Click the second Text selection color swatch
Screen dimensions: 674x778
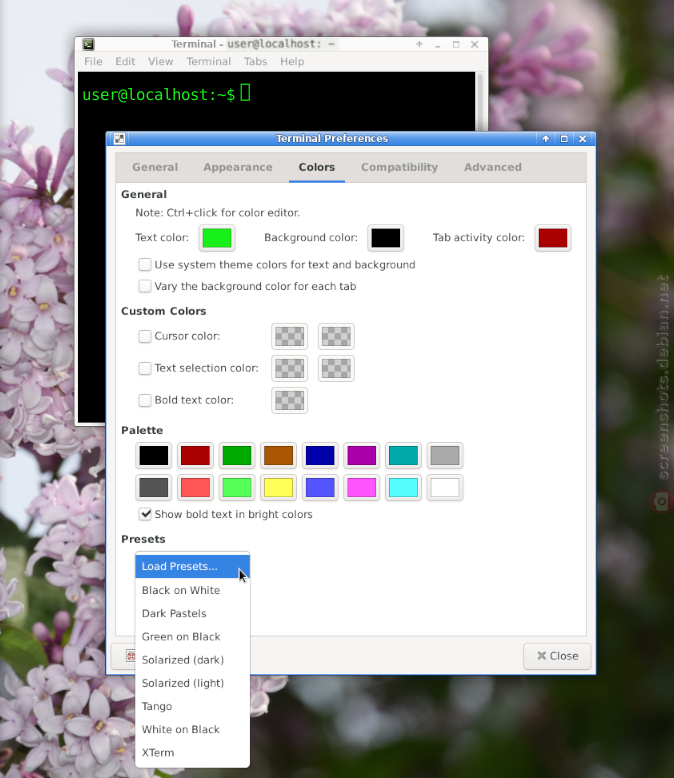click(x=336, y=368)
